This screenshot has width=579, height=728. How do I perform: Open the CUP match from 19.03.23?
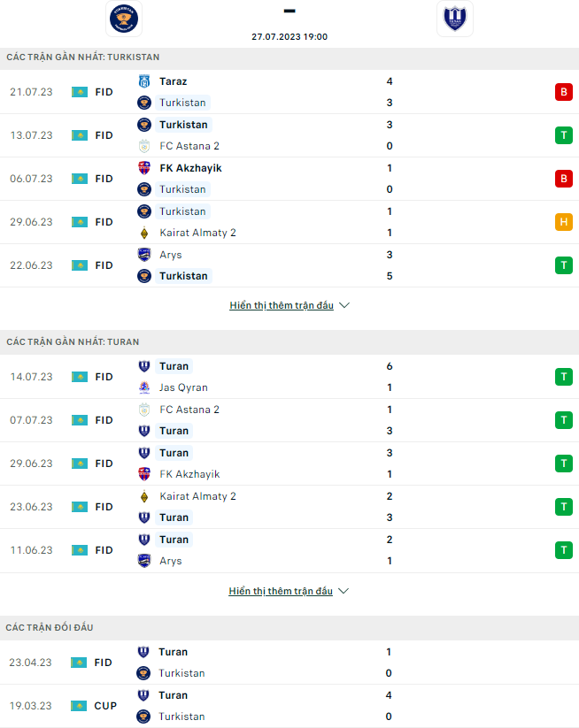tap(289, 706)
